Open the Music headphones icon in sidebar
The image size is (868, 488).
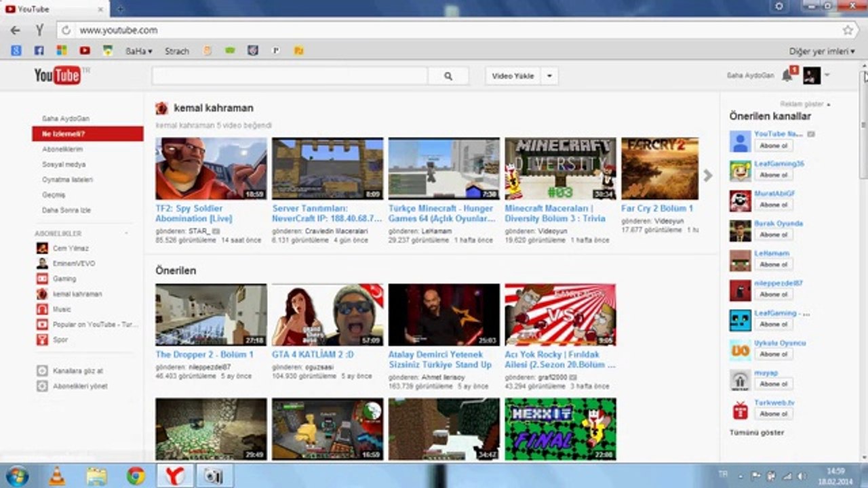point(42,309)
